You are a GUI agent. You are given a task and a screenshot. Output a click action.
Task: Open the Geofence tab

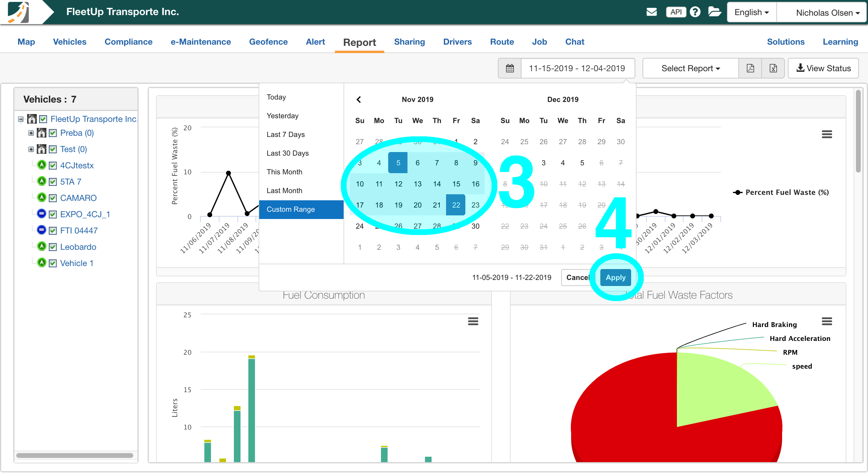click(x=268, y=42)
